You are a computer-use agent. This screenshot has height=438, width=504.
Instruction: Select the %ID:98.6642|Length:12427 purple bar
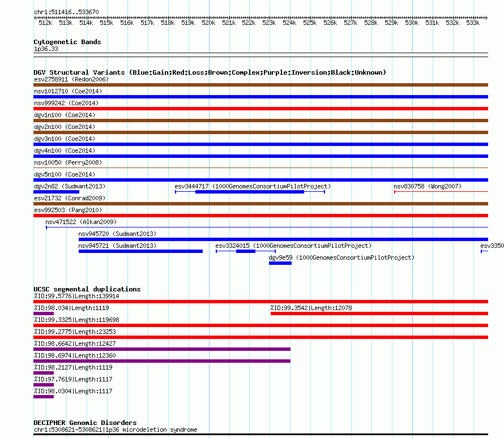[162, 349]
